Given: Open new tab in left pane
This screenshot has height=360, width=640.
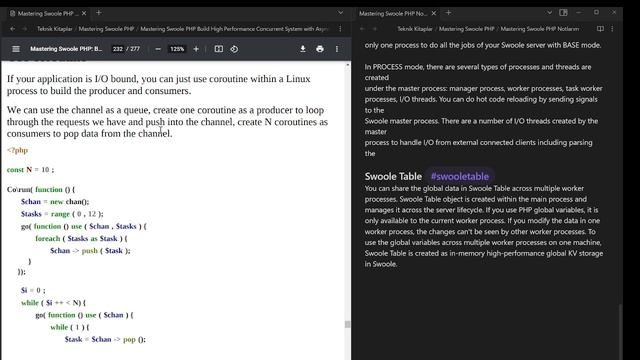Looking at the screenshot, I should (98, 13).
